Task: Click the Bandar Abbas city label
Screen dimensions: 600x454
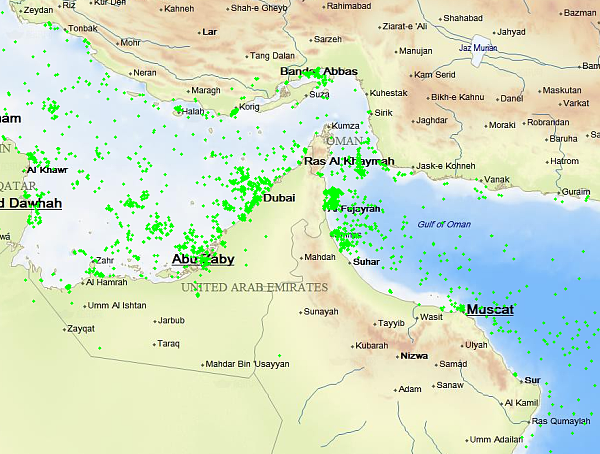Action: point(319,71)
